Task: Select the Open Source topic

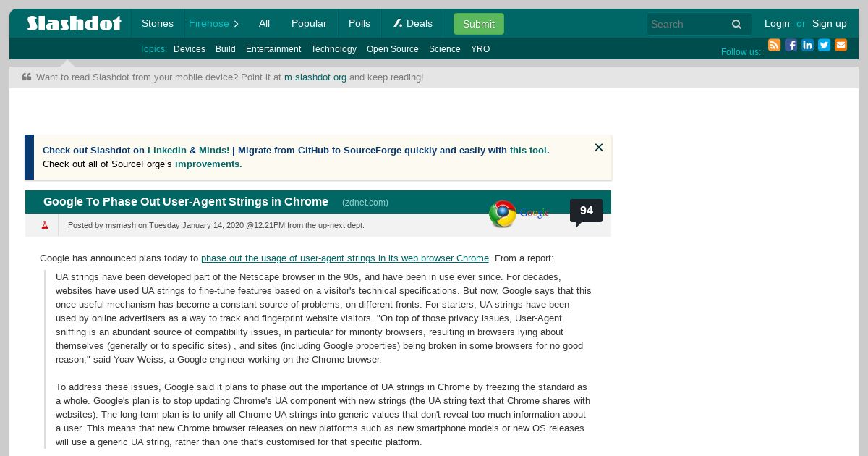Action: 393,49
